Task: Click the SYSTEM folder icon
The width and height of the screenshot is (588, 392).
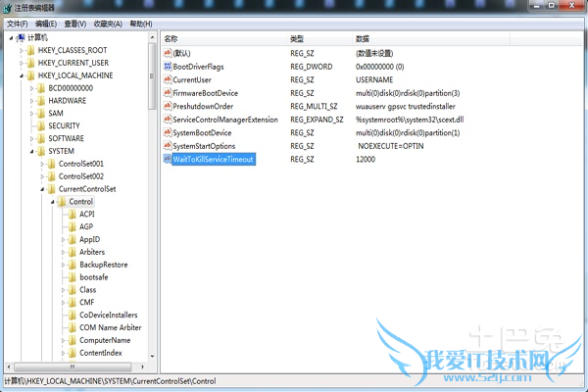Action: point(41,151)
